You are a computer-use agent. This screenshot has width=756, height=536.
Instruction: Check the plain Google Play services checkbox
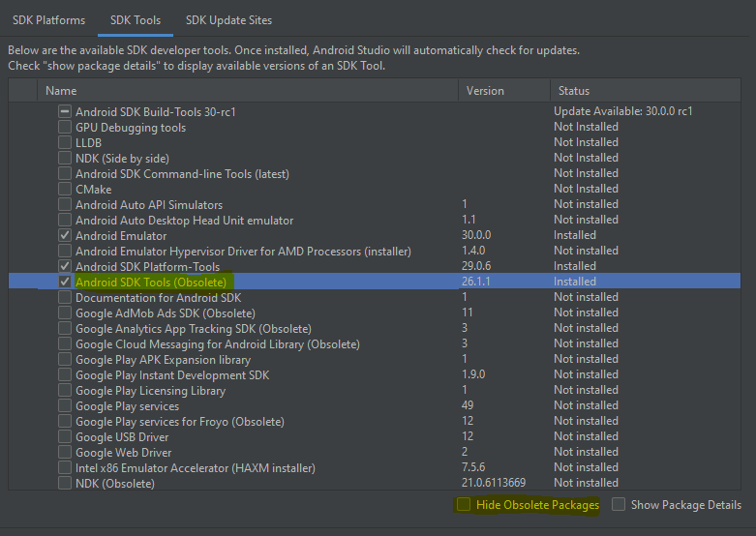point(65,405)
